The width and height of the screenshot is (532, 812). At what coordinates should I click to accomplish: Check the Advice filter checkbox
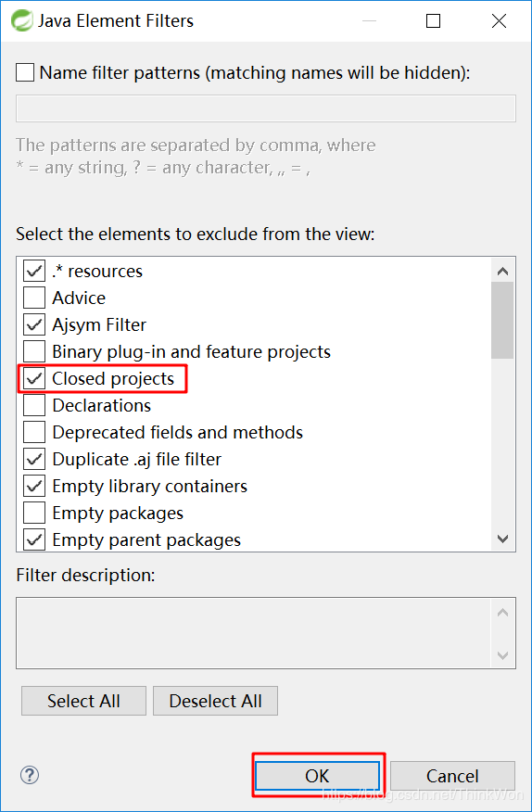coord(34,298)
